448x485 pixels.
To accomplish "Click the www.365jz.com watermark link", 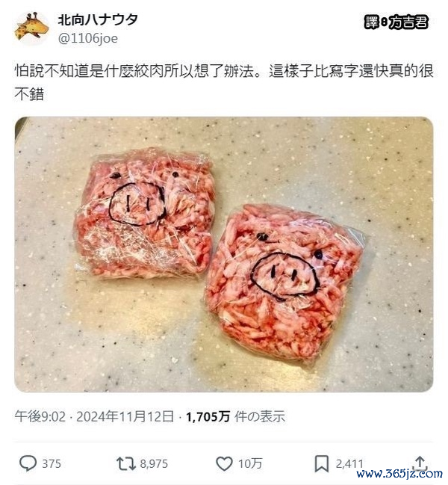I will [x=399, y=474].
